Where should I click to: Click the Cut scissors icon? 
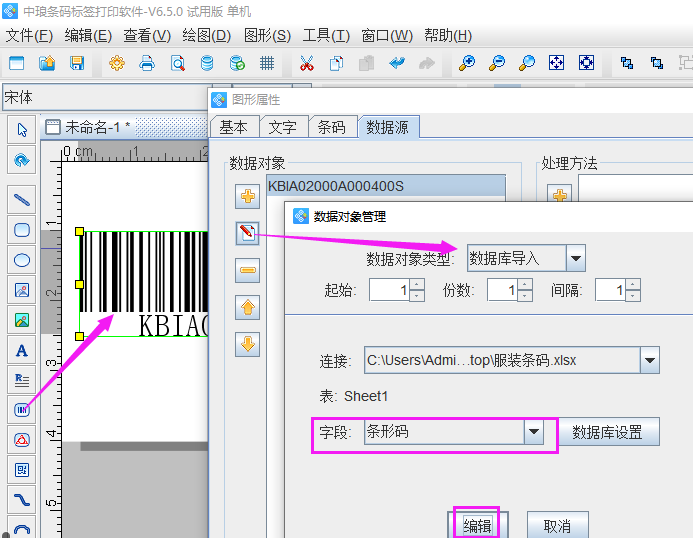coord(306,63)
